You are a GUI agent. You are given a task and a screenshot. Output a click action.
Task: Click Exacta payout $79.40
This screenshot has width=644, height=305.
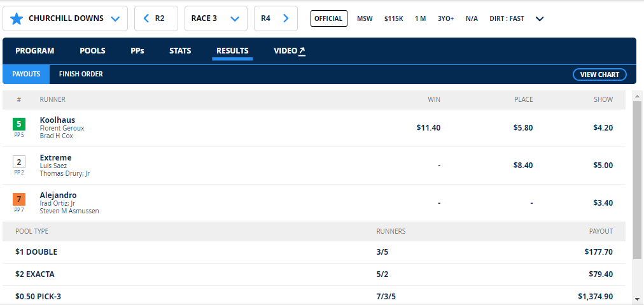601,274
